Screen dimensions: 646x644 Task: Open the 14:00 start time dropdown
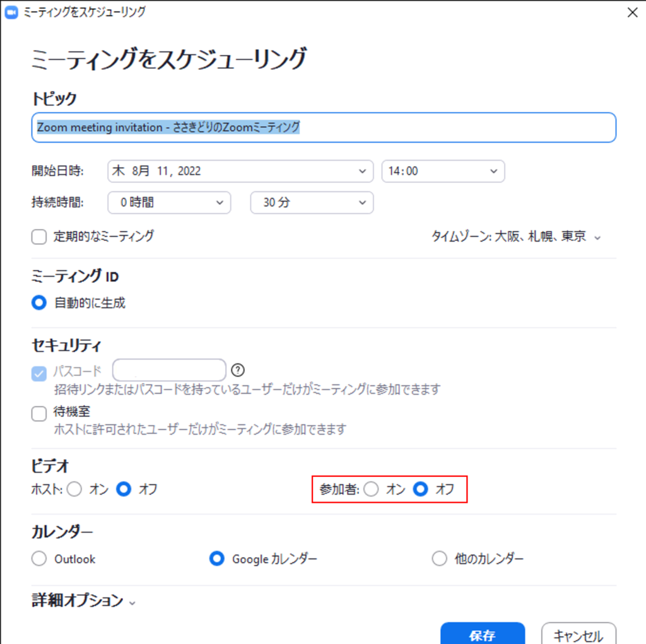[x=443, y=171]
